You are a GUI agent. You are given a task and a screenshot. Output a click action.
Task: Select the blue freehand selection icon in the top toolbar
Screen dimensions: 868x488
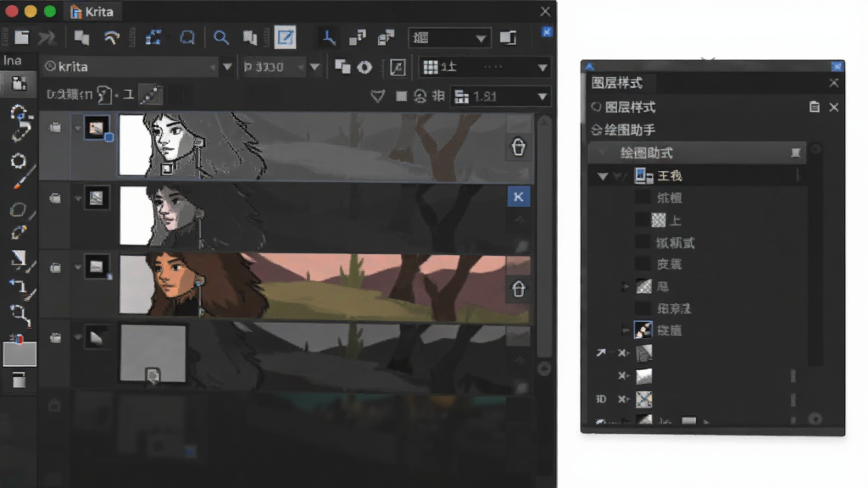(x=187, y=37)
